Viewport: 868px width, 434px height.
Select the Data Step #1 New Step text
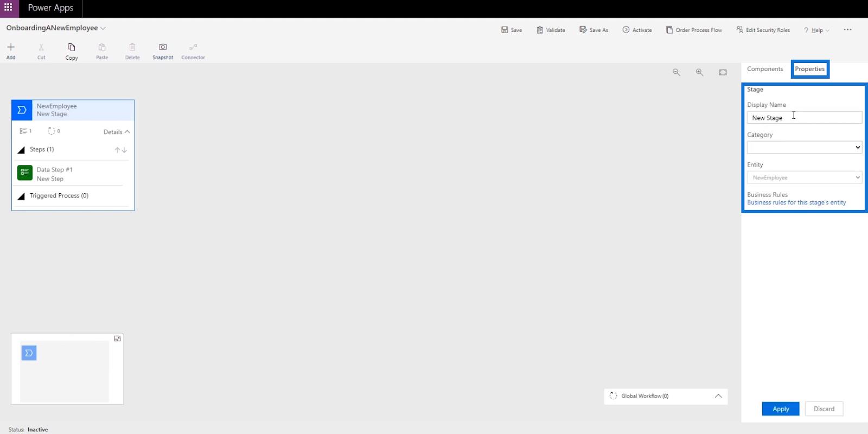(x=54, y=174)
